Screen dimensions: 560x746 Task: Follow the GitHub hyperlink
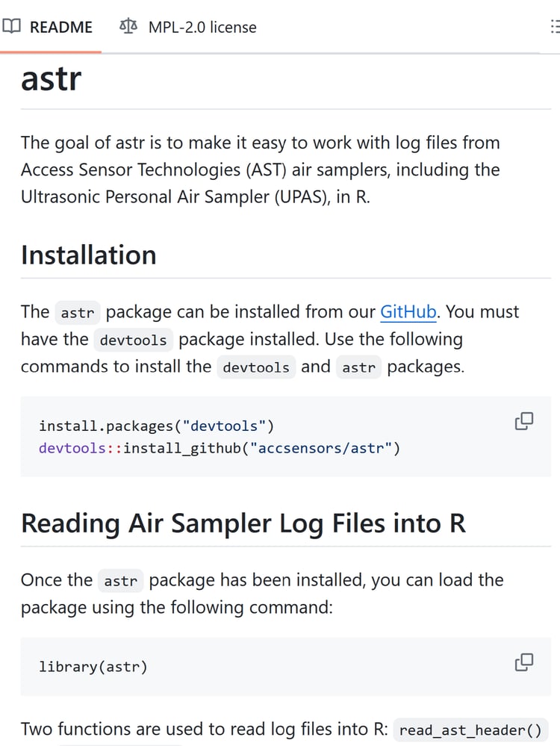408,311
